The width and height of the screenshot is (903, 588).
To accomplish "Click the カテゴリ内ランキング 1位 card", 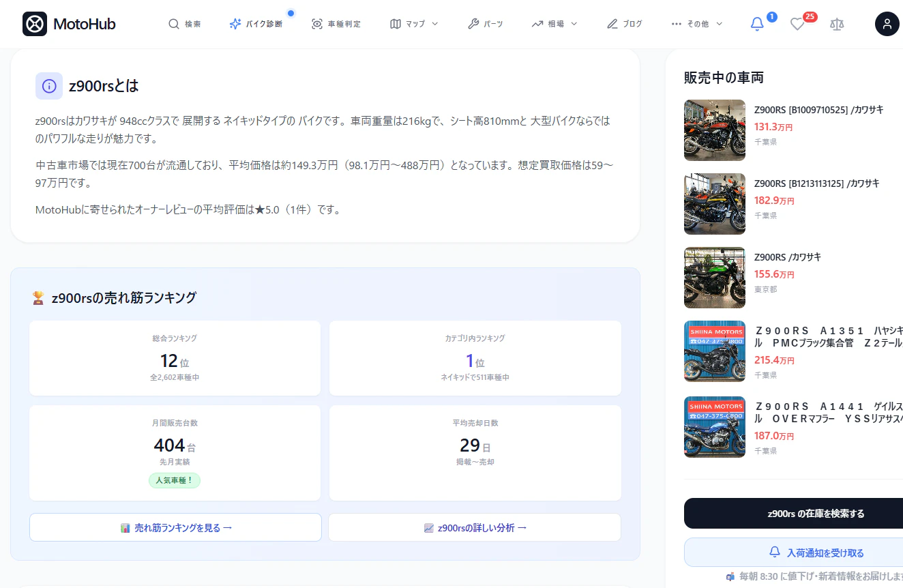I will (x=475, y=358).
